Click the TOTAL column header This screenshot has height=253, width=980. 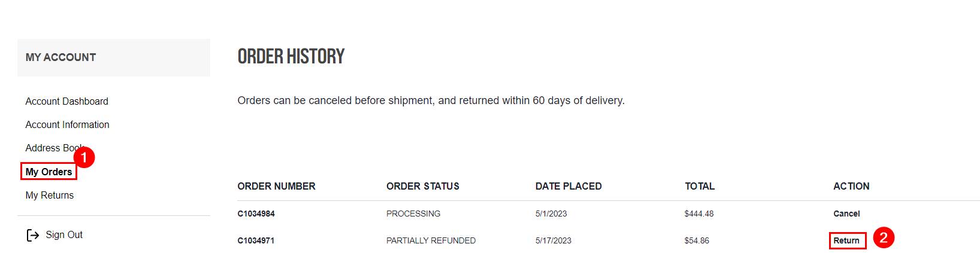tap(700, 187)
